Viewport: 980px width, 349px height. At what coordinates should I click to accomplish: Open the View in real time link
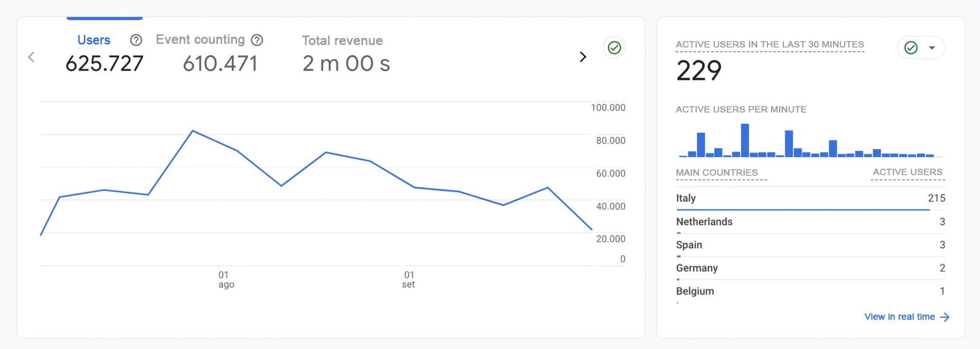tap(899, 317)
